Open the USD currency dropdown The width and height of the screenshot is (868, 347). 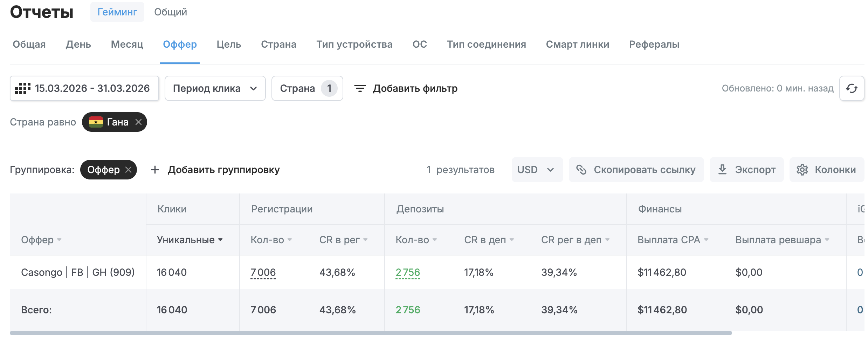pyautogui.click(x=537, y=170)
